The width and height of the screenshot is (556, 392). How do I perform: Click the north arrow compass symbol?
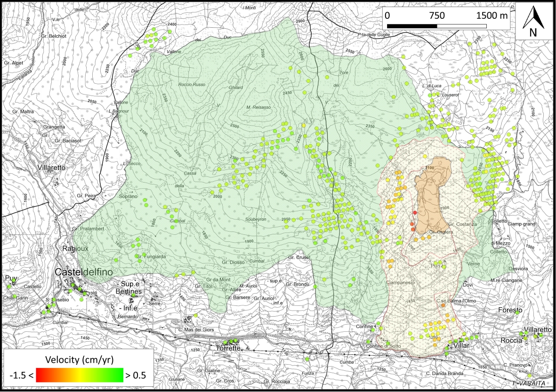pyautogui.click(x=533, y=23)
